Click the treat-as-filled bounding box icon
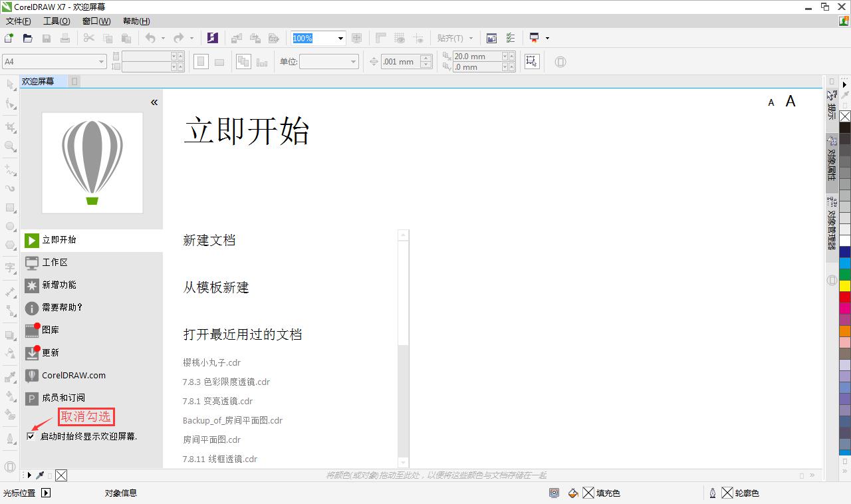Image resolution: width=851 pixels, height=504 pixels. click(531, 62)
